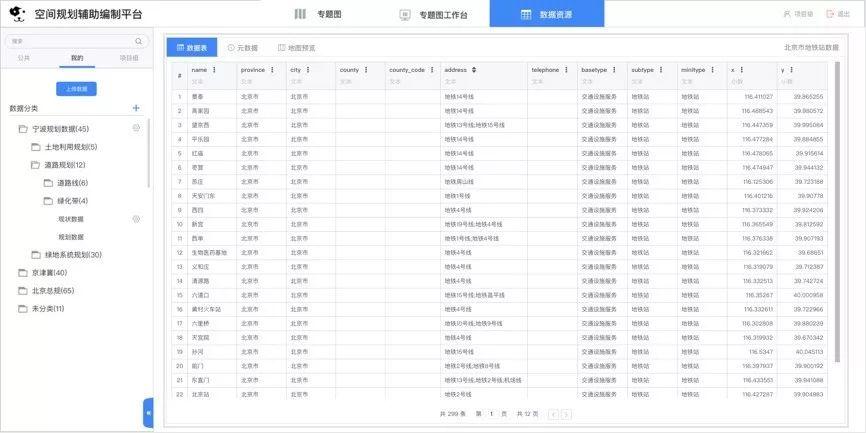Sort by the address column arrows
This screenshot has width=866, height=433.
[x=473, y=70]
